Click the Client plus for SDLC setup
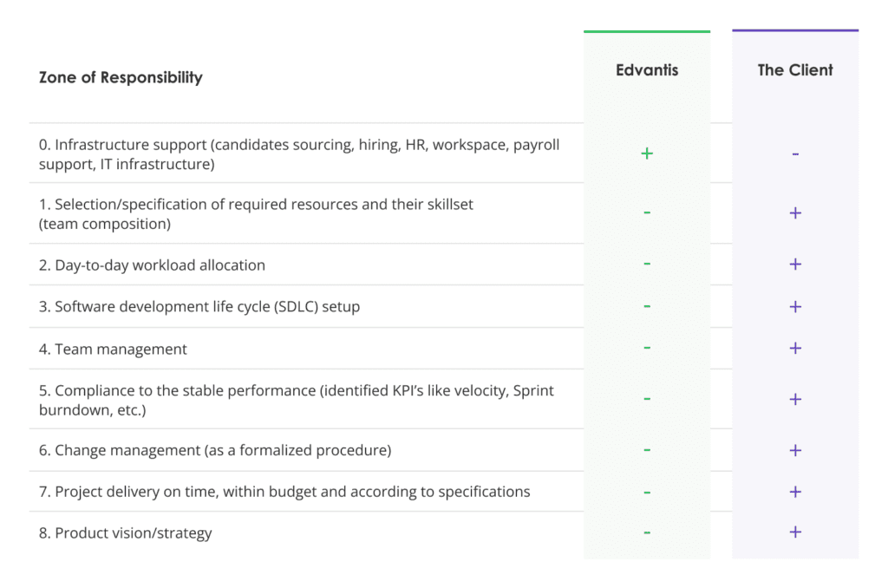 tap(795, 306)
